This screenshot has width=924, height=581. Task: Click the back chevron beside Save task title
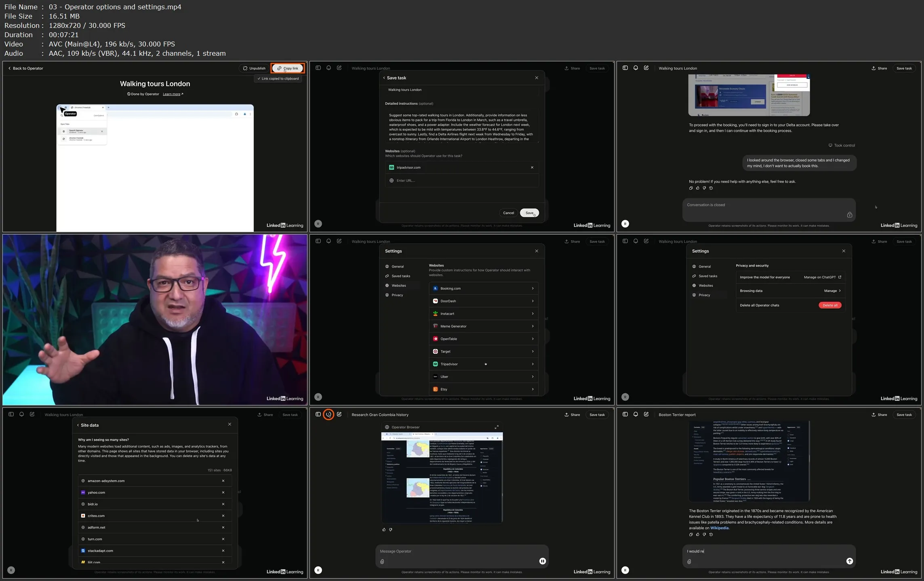coord(384,78)
